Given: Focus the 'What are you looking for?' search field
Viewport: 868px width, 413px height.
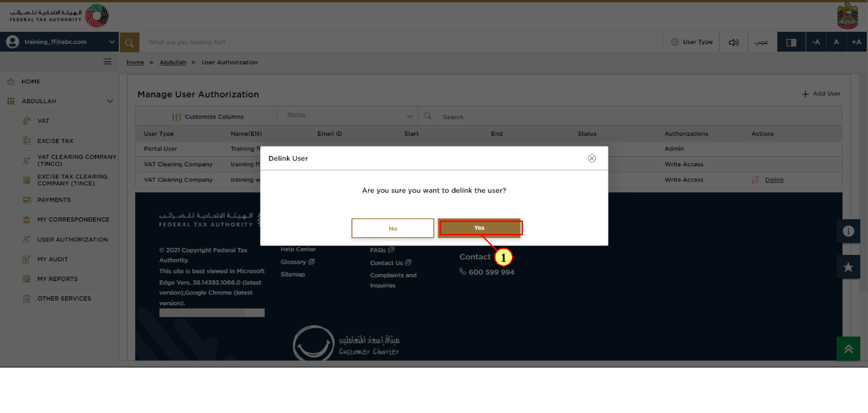Looking at the screenshot, I should click(x=402, y=42).
